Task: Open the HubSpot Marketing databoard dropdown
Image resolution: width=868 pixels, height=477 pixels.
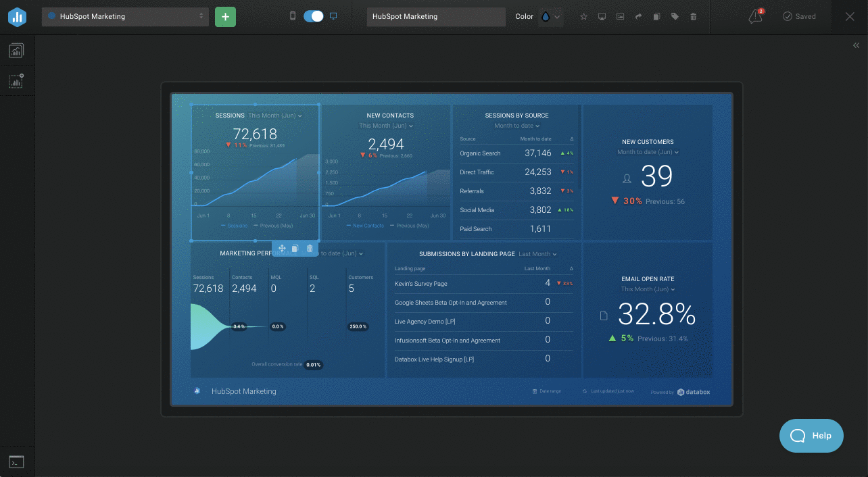Action: point(125,17)
